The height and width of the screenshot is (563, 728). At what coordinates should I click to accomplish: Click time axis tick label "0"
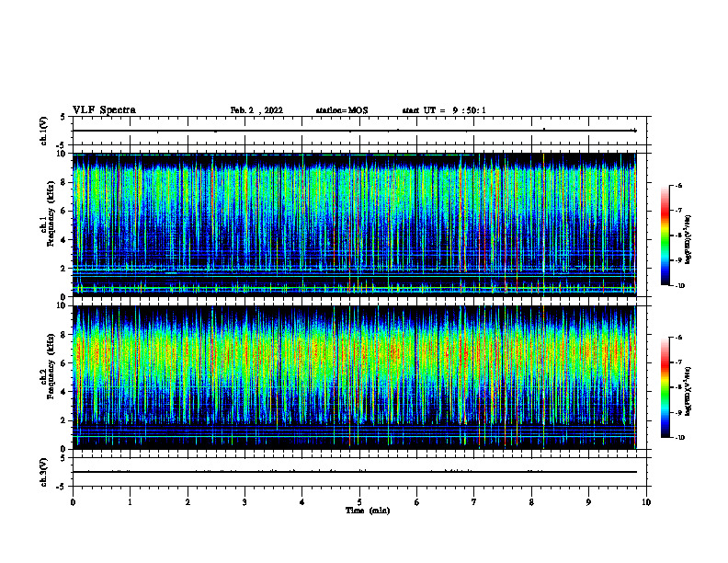pos(73,502)
